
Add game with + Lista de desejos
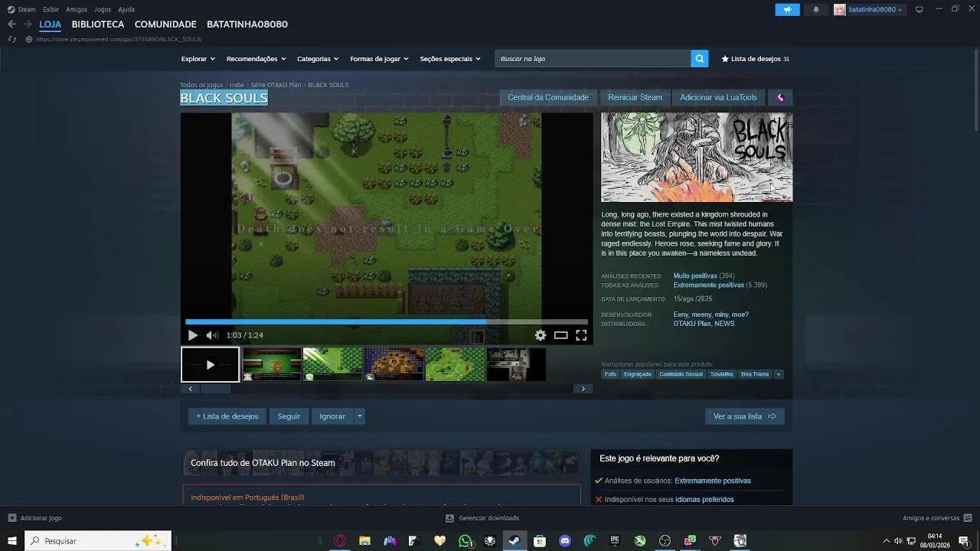pos(227,416)
